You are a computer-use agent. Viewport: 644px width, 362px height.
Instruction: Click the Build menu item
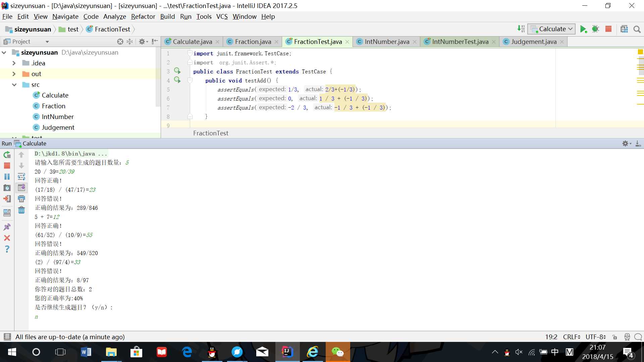point(168,16)
